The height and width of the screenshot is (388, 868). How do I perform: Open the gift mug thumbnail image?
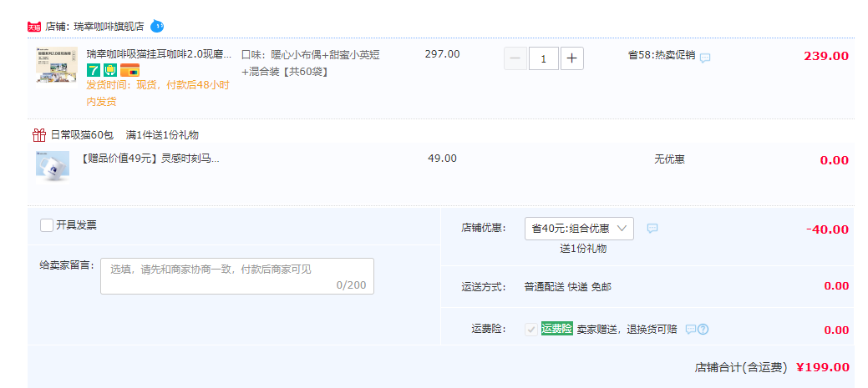pyautogui.click(x=53, y=166)
